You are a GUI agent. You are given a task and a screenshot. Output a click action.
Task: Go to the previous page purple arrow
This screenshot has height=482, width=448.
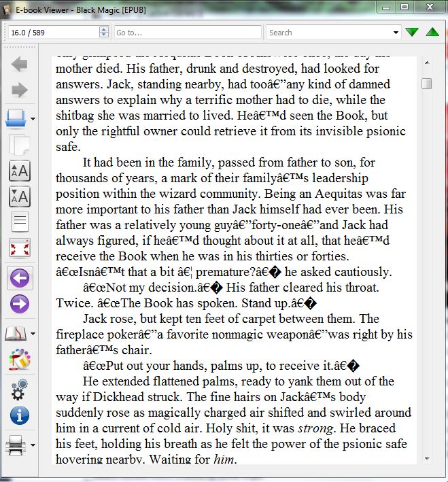(20, 278)
